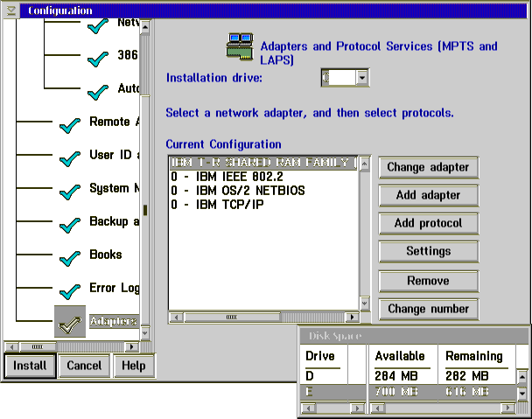
Task: Click the Adapters and Protocol Services icon
Action: point(240,47)
